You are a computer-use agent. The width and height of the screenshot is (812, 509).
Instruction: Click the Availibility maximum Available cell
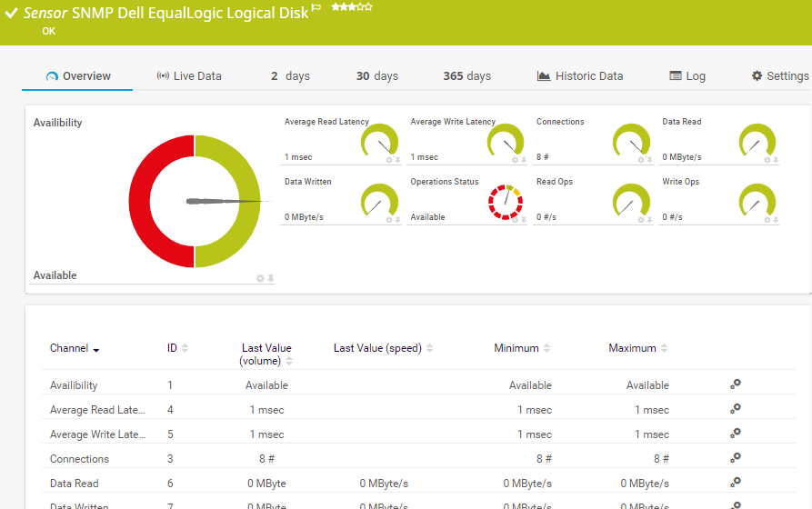click(647, 385)
